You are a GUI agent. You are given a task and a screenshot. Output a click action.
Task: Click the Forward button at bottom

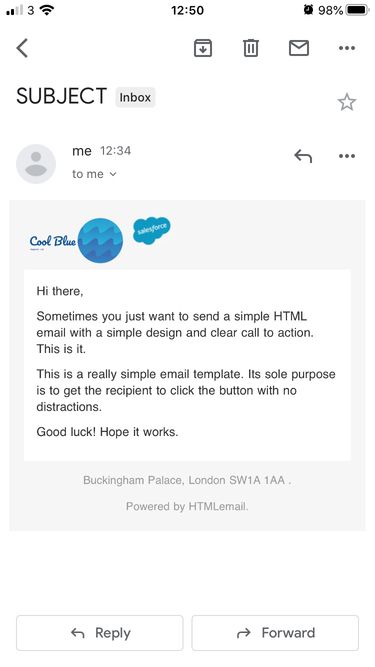[x=275, y=633]
